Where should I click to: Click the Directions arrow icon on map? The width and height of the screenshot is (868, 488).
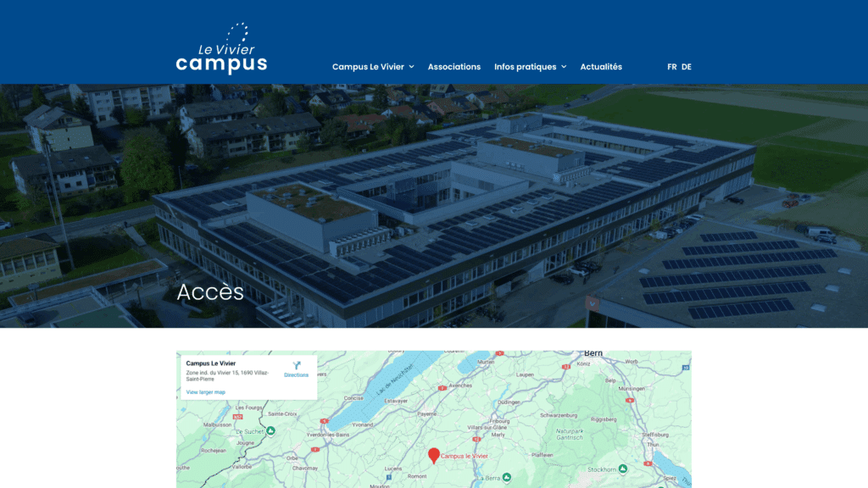click(x=297, y=365)
